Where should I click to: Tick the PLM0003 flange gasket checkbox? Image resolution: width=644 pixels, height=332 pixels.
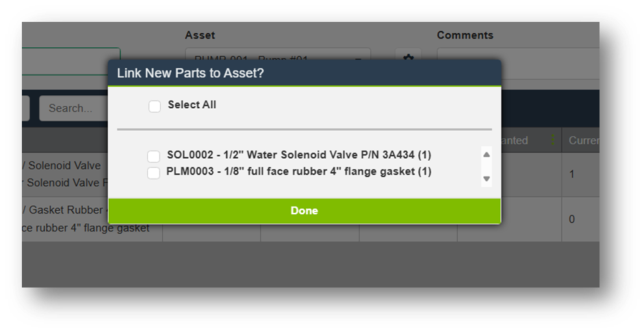(154, 173)
